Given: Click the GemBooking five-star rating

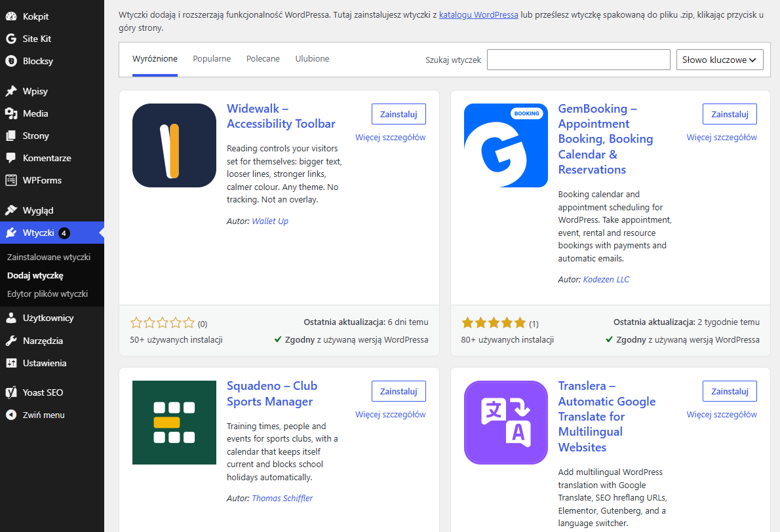Looking at the screenshot, I should click(x=494, y=323).
